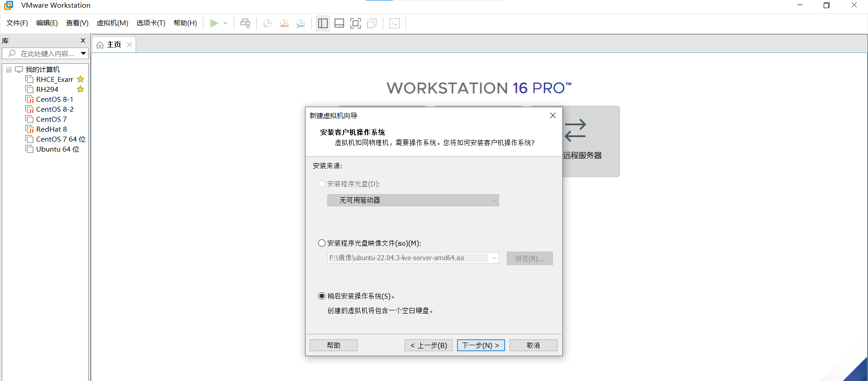Toggle favorite star for RH294
Viewport: 868px width, 381px height.
coord(80,89)
